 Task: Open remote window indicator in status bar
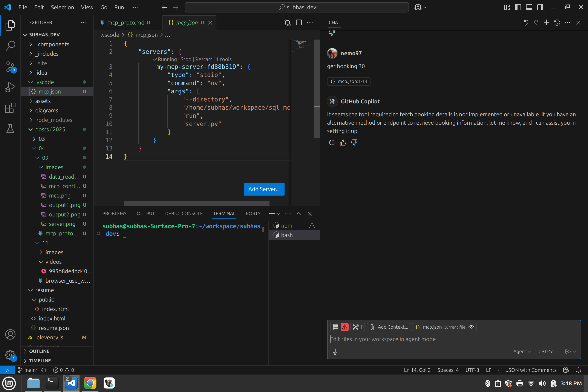click(7, 370)
